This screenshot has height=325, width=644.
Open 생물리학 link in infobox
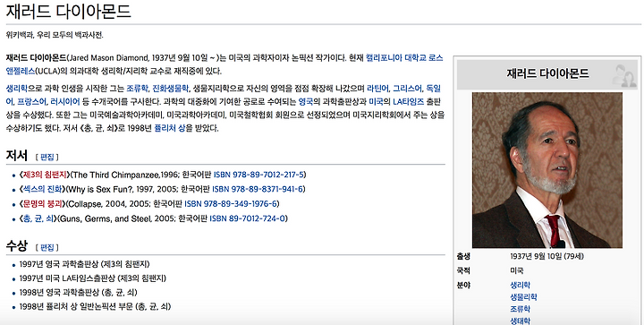[523, 296]
